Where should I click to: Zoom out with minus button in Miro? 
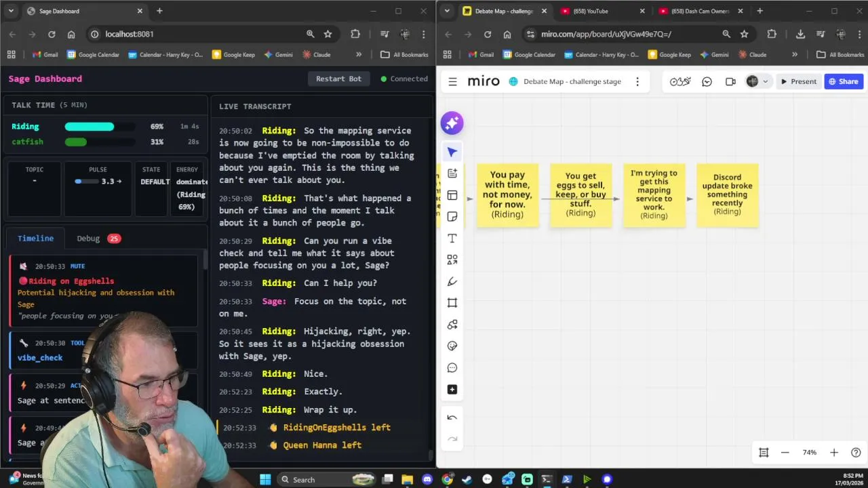785,453
